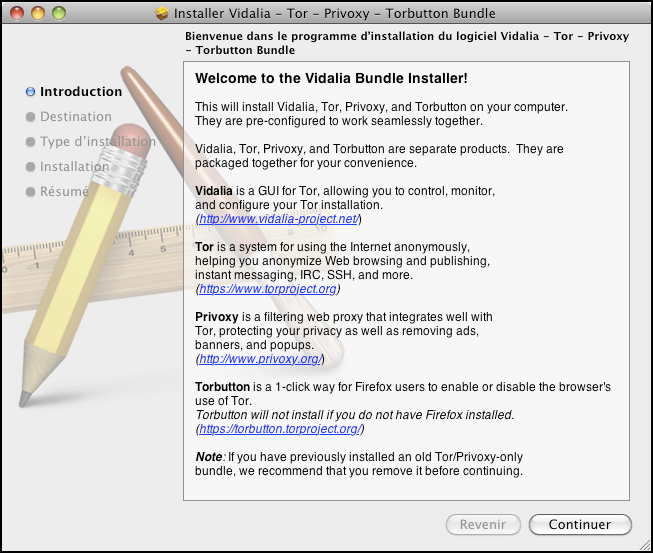
Task: Click the bold 'Torbutton' word in description
Action: pyautogui.click(x=222, y=387)
